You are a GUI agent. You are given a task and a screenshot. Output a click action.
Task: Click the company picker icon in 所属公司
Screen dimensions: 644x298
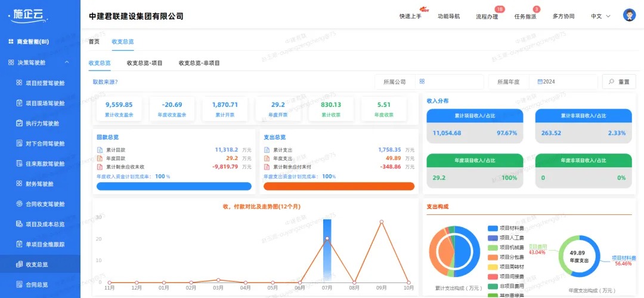[x=422, y=82]
